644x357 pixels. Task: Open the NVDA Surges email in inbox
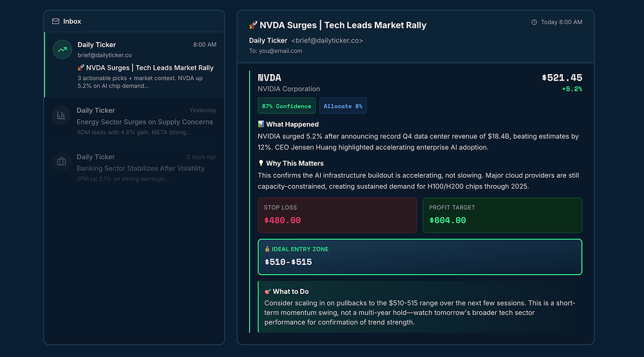coord(135,65)
